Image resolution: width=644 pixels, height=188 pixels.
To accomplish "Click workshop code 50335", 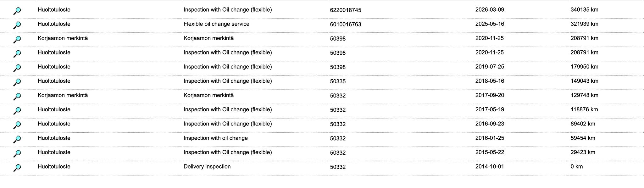I will (x=338, y=81).
